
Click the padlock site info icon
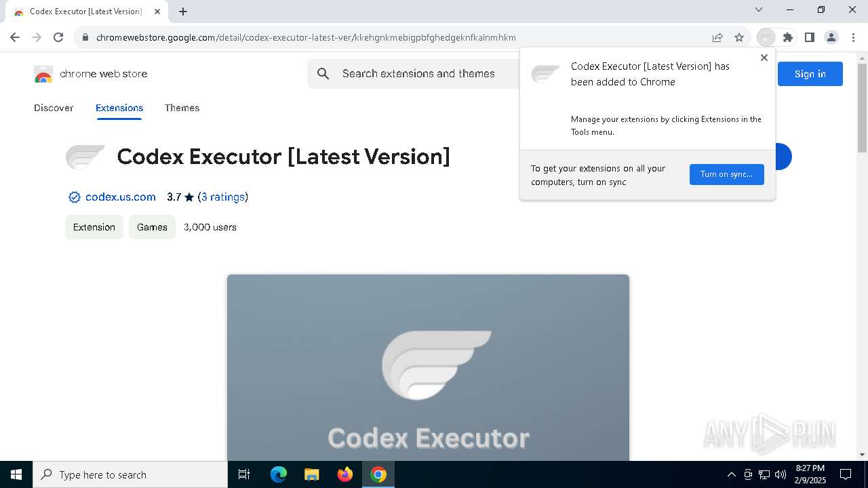[x=85, y=38]
